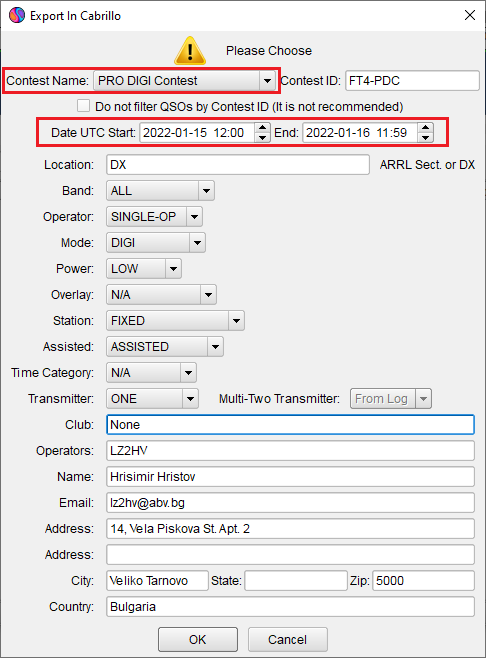Open the Contest Name dropdown

click(x=267, y=81)
